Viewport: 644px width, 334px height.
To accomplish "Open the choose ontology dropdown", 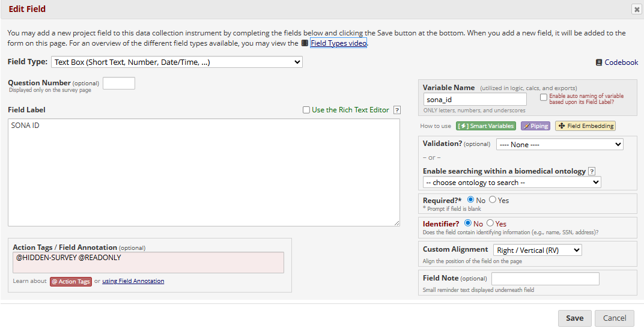I will 512,182.
